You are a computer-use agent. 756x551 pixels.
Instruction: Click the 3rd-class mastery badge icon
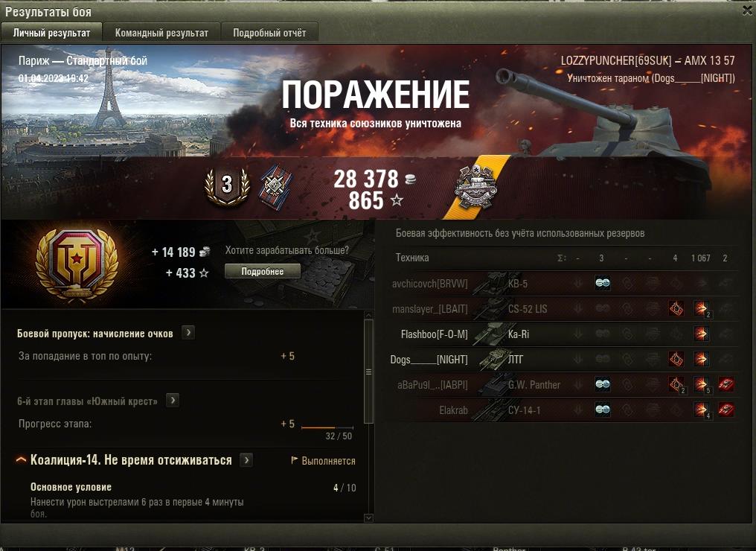(227, 185)
